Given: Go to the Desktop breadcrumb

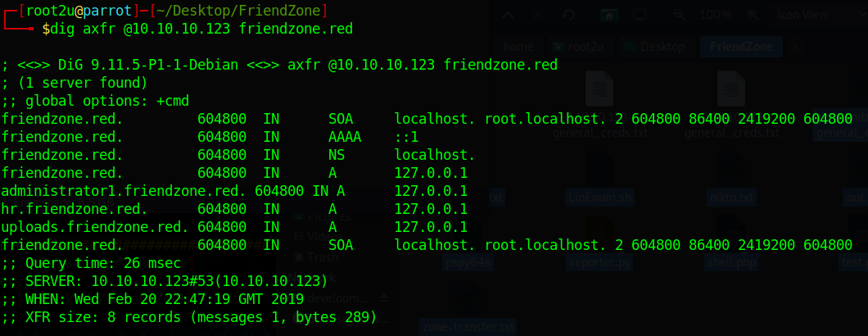Looking at the screenshot, I should pos(657,47).
